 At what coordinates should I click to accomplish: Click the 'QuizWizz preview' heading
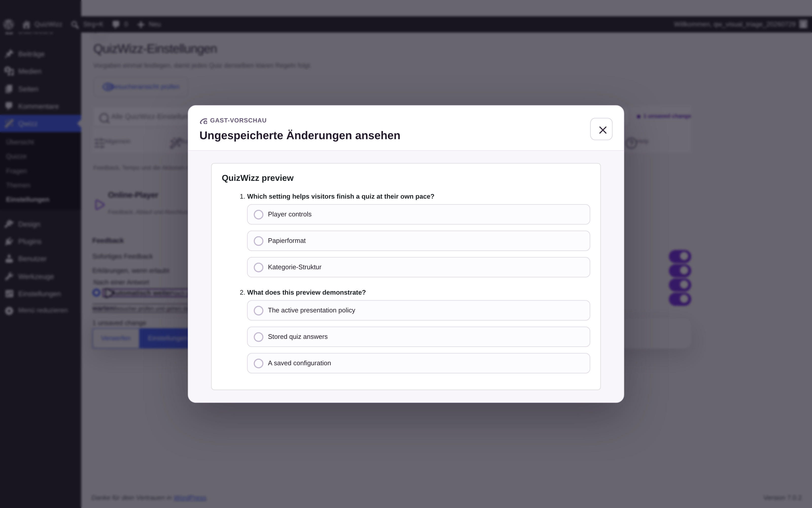click(257, 178)
